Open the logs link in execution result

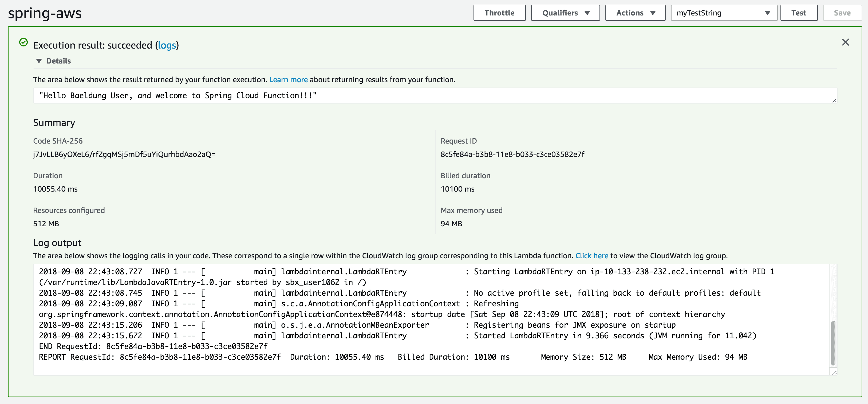[167, 45]
